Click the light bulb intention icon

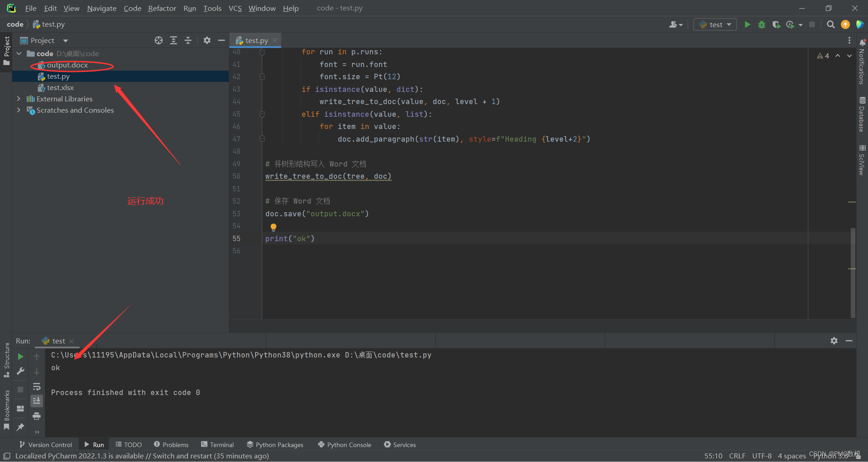pyautogui.click(x=273, y=227)
